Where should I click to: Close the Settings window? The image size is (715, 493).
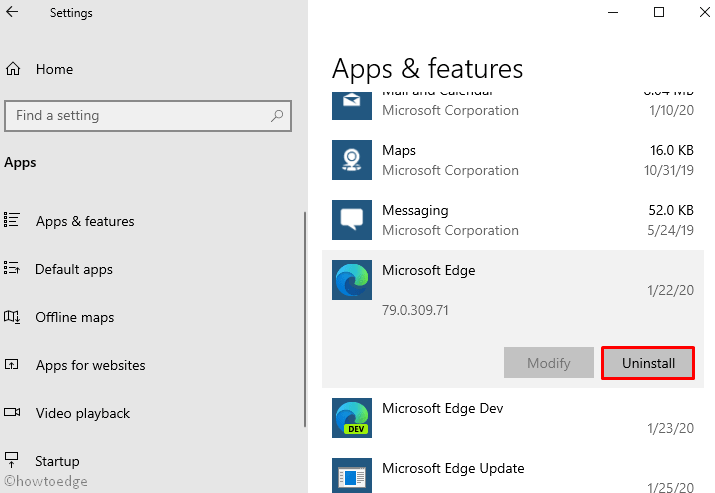point(705,12)
